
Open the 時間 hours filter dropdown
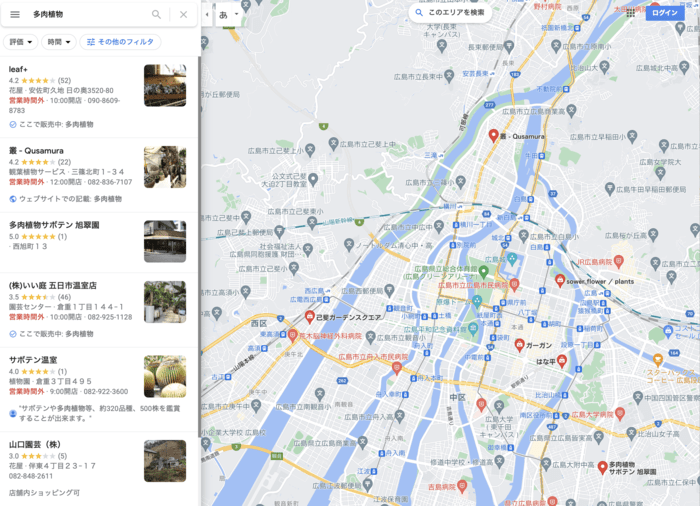(x=59, y=42)
